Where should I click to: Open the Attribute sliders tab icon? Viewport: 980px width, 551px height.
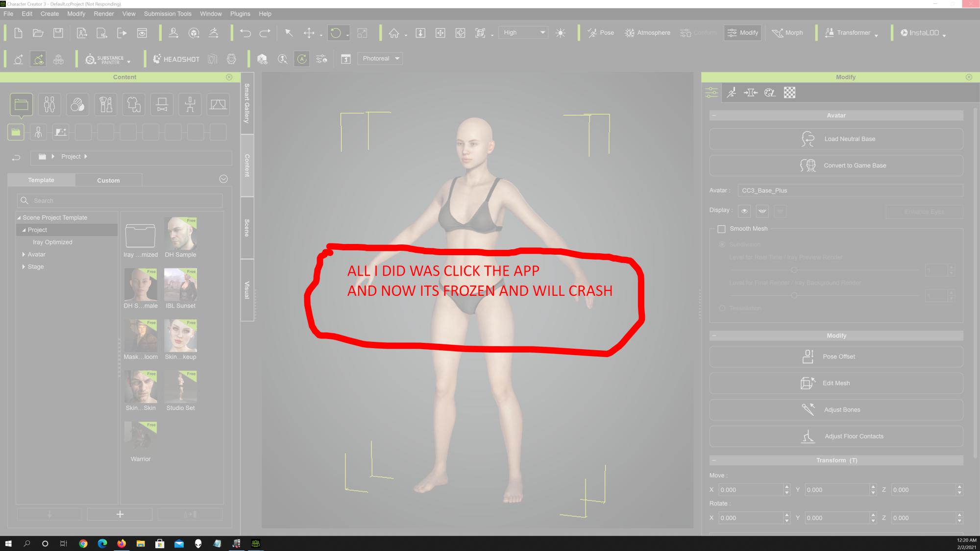[x=711, y=93]
